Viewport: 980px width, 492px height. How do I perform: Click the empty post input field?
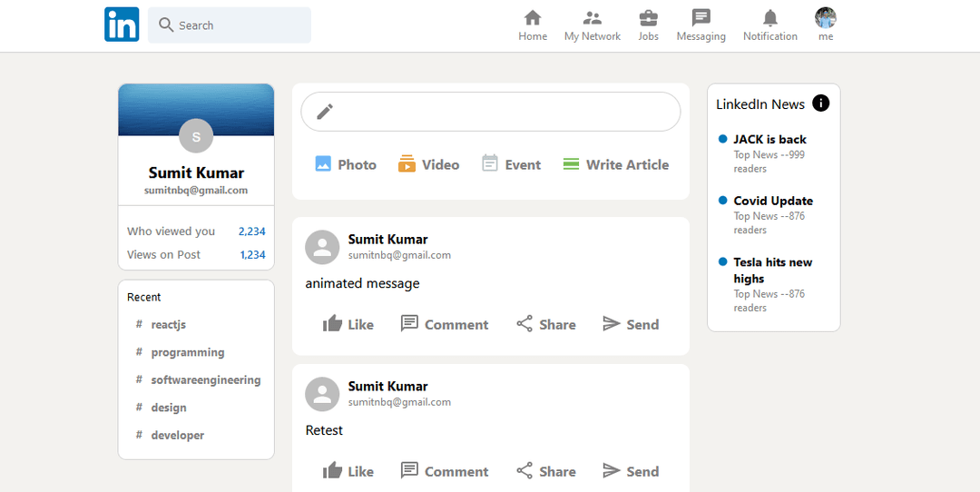pyautogui.click(x=491, y=112)
